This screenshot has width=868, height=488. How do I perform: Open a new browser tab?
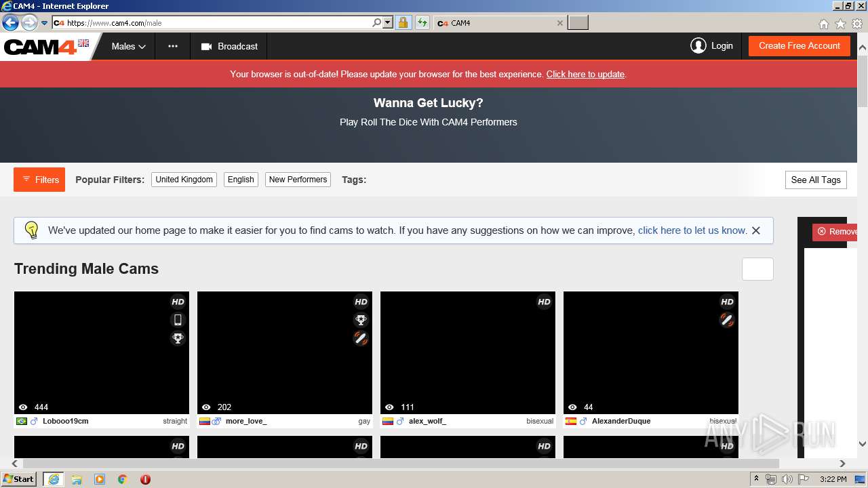[x=578, y=23]
